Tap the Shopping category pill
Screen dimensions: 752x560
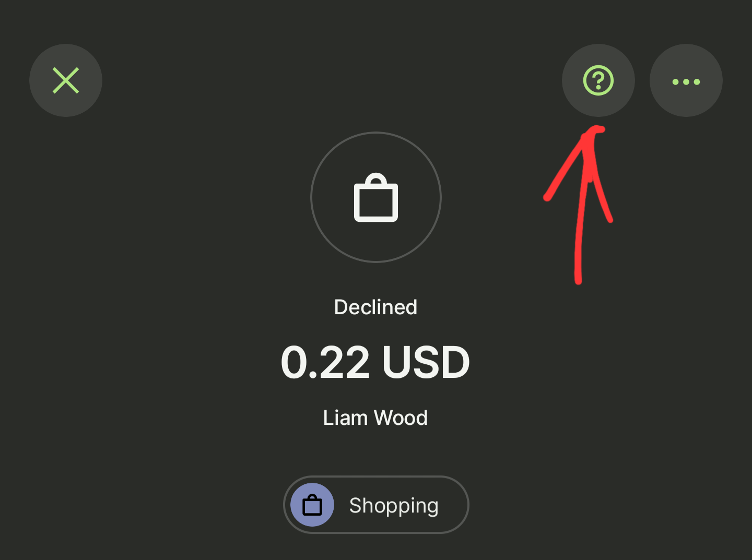[x=376, y=505]
